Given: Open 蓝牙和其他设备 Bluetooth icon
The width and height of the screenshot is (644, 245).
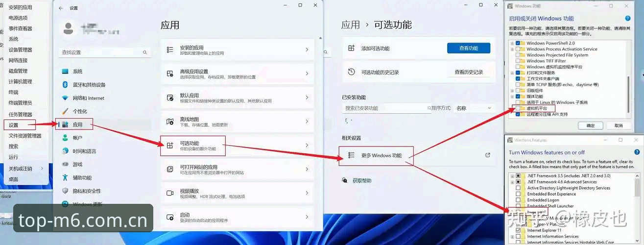Looking at the screenshot, I should (x=65, y=85).
